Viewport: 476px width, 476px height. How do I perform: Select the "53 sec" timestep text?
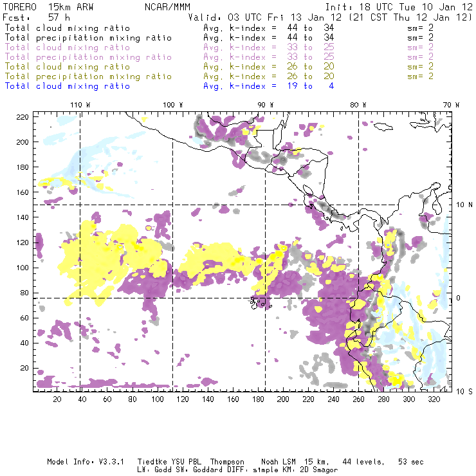[x=411, y=462]
